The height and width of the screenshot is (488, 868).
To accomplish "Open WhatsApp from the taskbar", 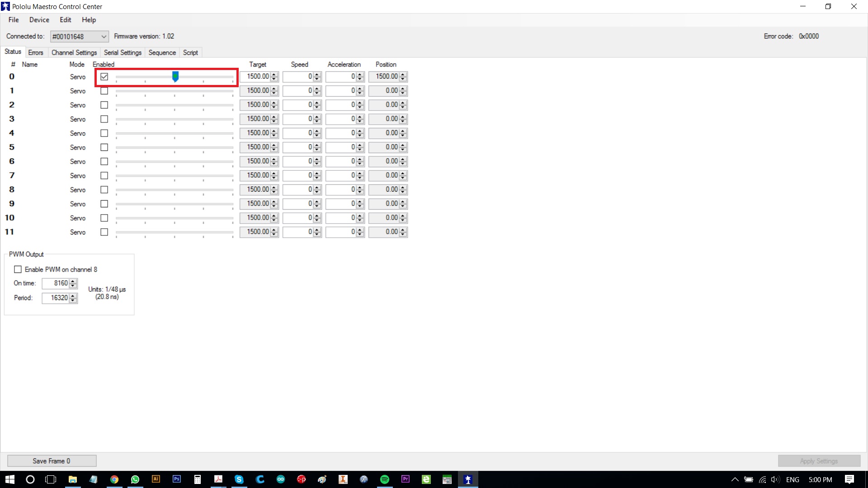I will [135, 479].
